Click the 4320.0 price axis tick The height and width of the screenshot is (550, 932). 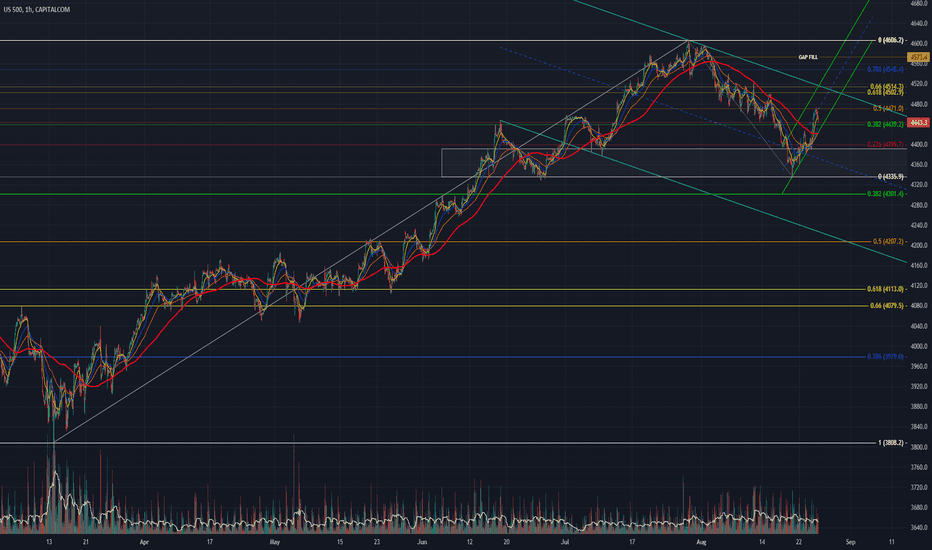(x=918, y=185)
